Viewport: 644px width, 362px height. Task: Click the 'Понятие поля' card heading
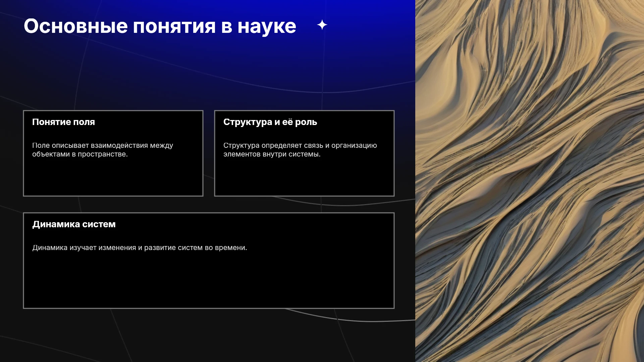coord(63,122)
